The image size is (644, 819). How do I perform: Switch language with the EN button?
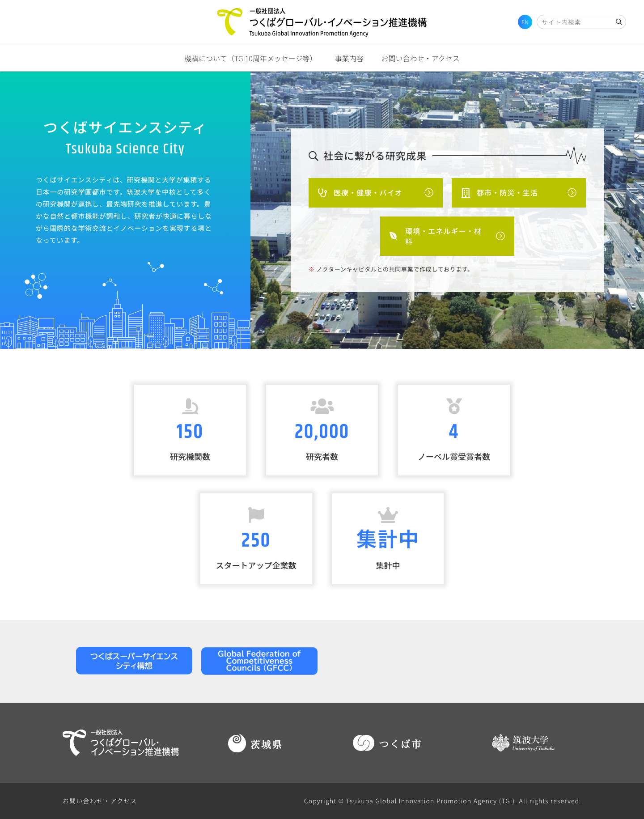(525, 22)
